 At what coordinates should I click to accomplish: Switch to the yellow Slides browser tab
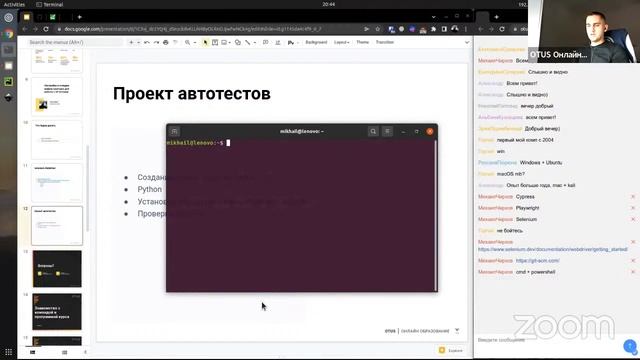[x=27, y=17]
